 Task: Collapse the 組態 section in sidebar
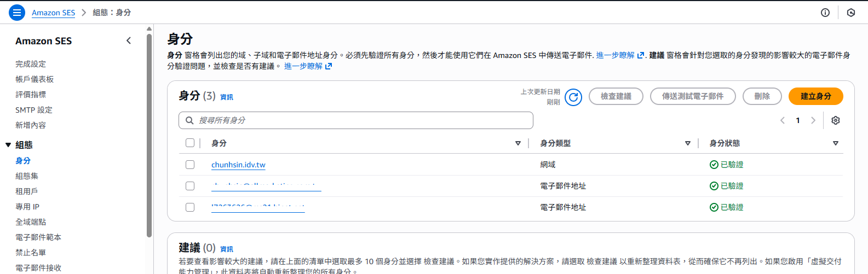click(x=8, y=145)
